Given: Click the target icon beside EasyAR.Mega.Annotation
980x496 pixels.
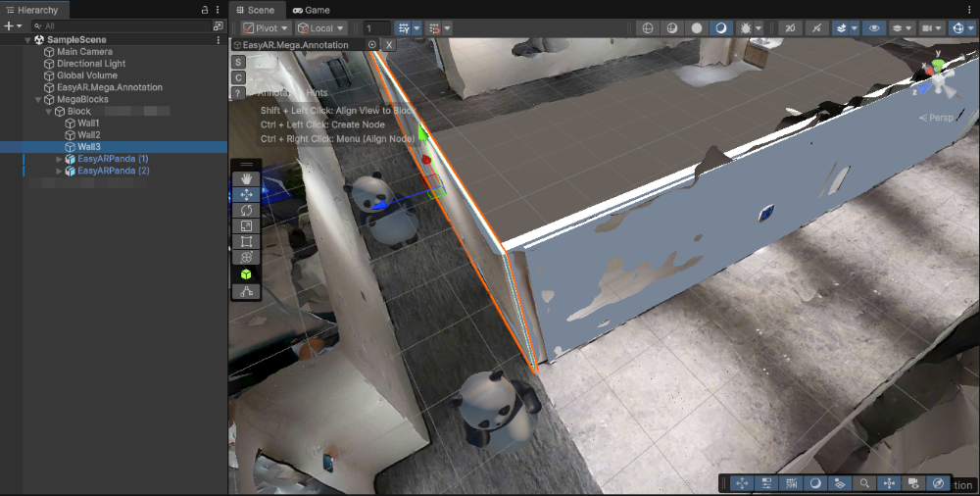Looking at the screenshot, I should (372, 44).
